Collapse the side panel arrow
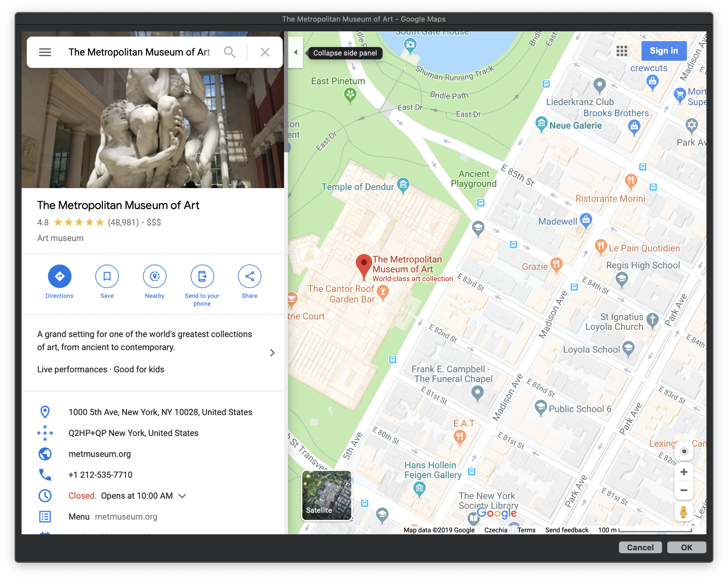728x580 pixels. click(295, 52)
